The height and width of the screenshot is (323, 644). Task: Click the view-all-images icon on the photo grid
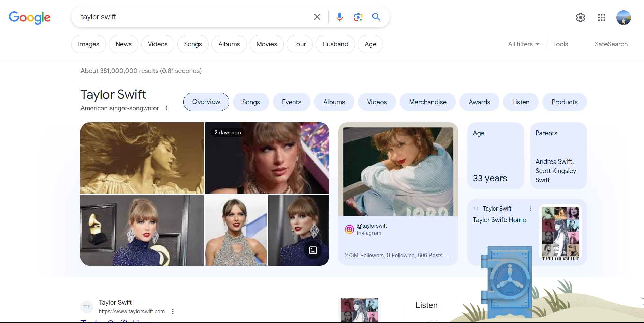(x=313, y=250)
